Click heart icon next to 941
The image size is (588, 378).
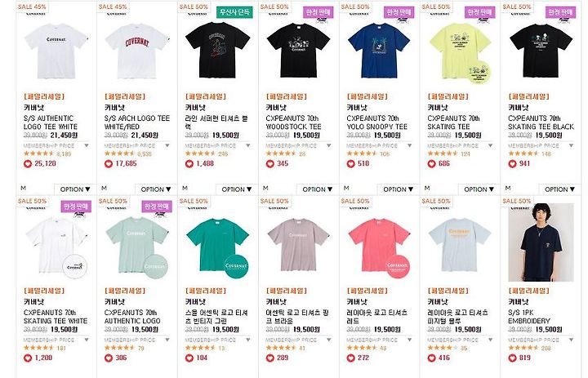513,164
